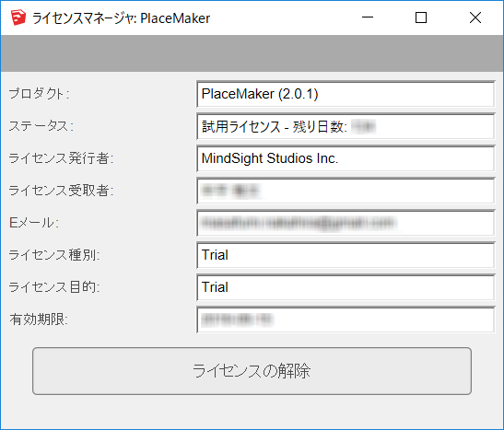Click the ライセンス目的 field showing Trial
Viewport: 504px width, 430px height.
(346, 287)
